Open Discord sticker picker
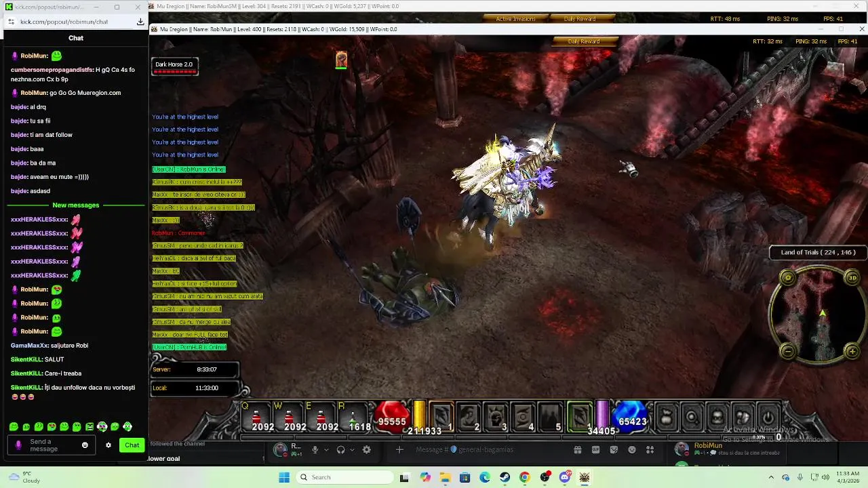Screen dimensions: 868x488 [614, 449]
